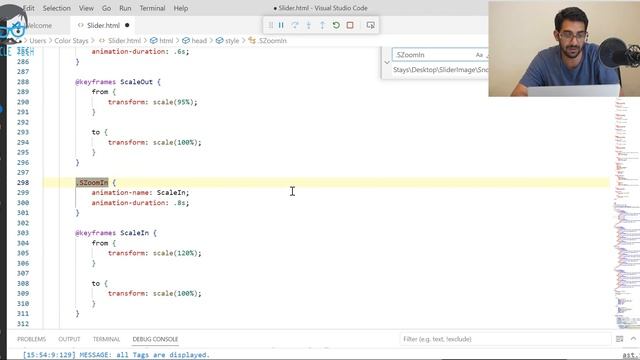Viewport: 640px width, 360px height.
Task: Click the minimap on the editor's right
Action: click(x=627, y=212)
